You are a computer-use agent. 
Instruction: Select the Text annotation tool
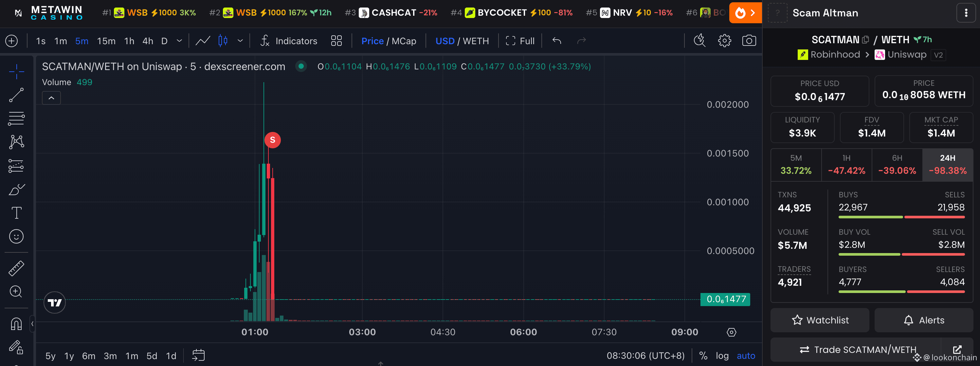pyautogui.click(x=16, y=213)
